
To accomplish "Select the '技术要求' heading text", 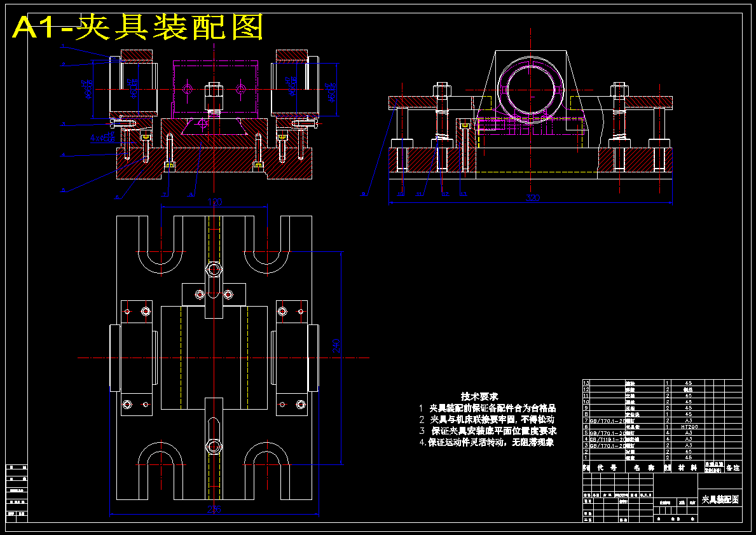I will click(479, 396).
